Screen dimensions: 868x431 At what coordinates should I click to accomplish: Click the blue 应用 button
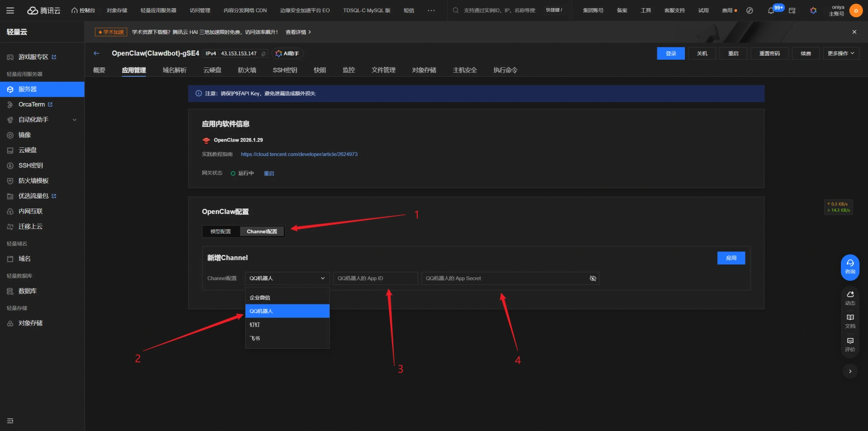click(731, 258)
